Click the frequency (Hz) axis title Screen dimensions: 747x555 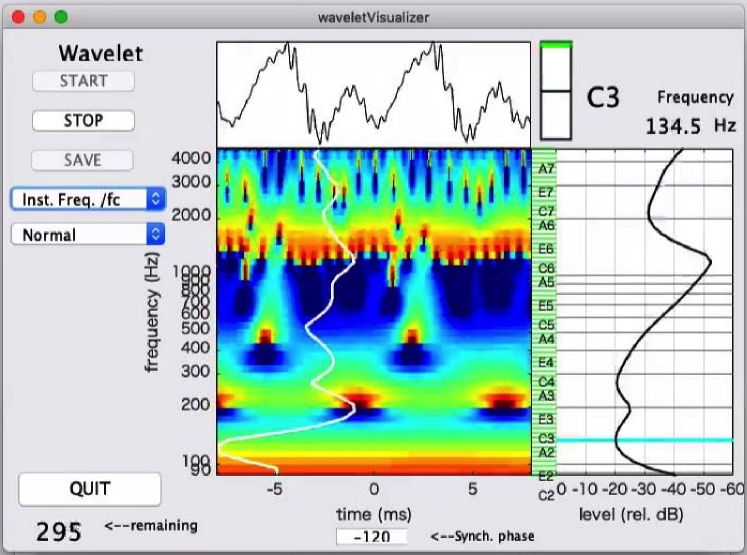[151, 312]
